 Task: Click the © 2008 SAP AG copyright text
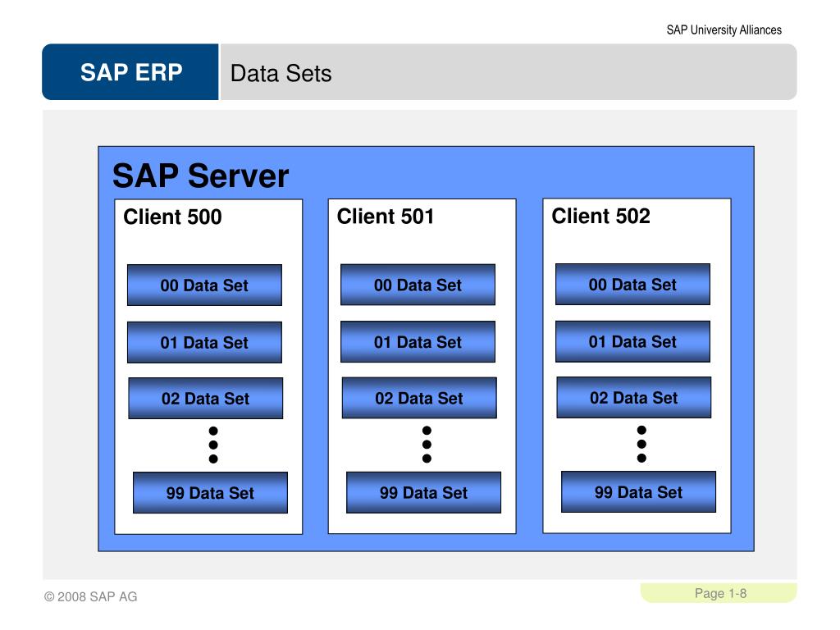click(90, 596)
